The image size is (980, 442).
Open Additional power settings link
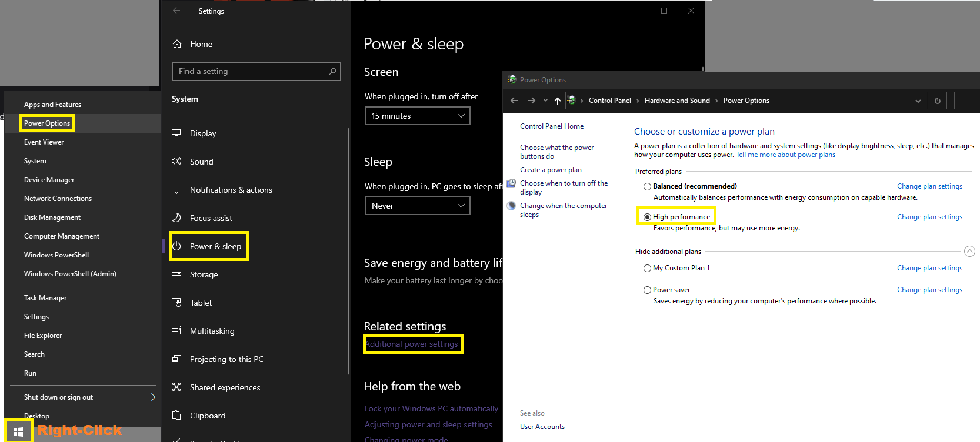[x=412, y=344]
